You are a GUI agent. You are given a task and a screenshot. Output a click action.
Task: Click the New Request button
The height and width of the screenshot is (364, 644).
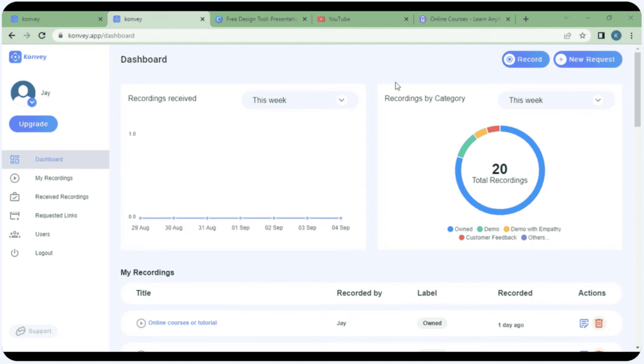click(x=587, y=60)
